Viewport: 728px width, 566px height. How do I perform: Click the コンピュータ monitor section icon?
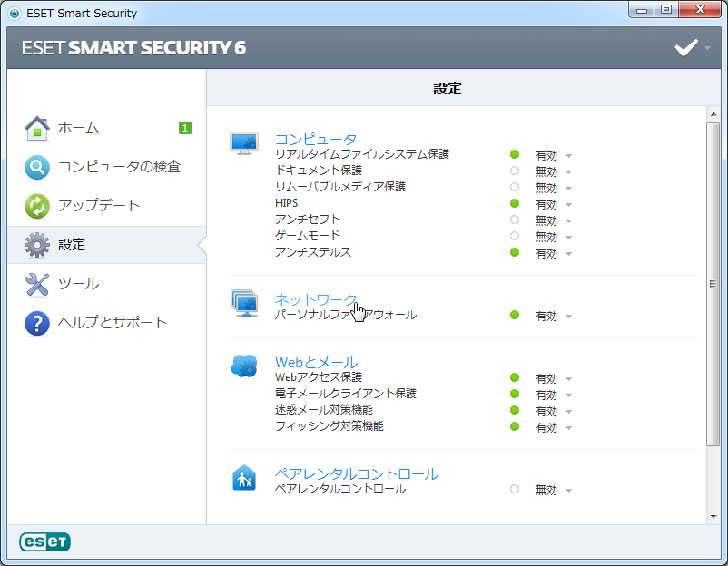[x=244, y=143]
